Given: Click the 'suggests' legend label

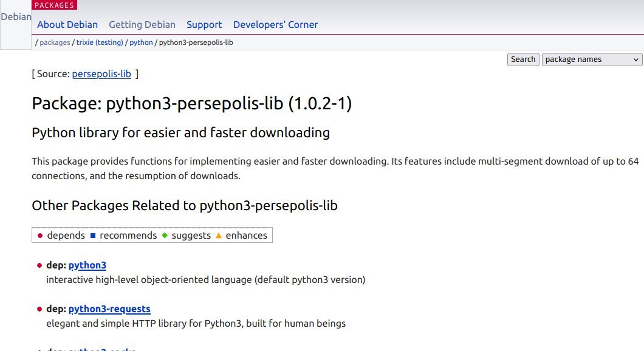Looking at the screenshot, I should tap(191, 235).
